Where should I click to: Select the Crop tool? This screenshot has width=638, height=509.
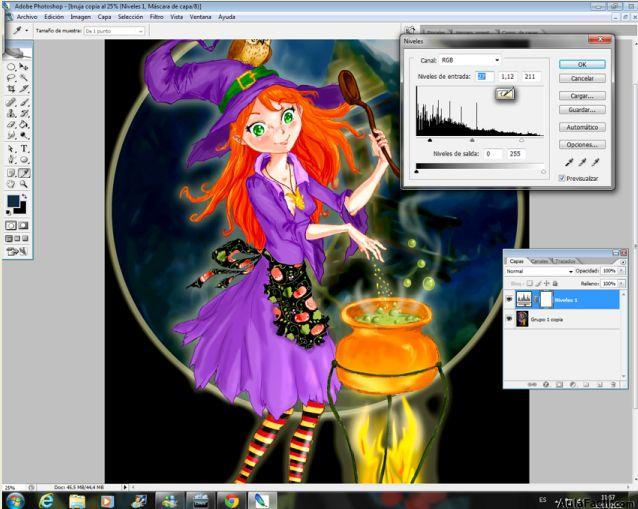tap(11, 88)
